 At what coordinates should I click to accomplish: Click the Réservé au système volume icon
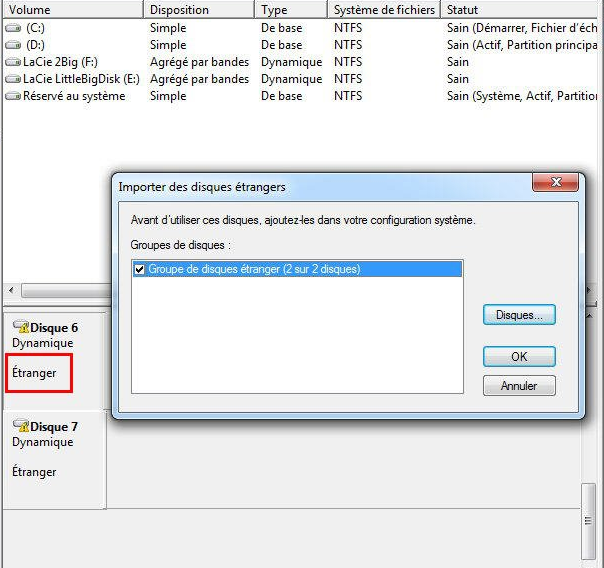pos(13,96)
